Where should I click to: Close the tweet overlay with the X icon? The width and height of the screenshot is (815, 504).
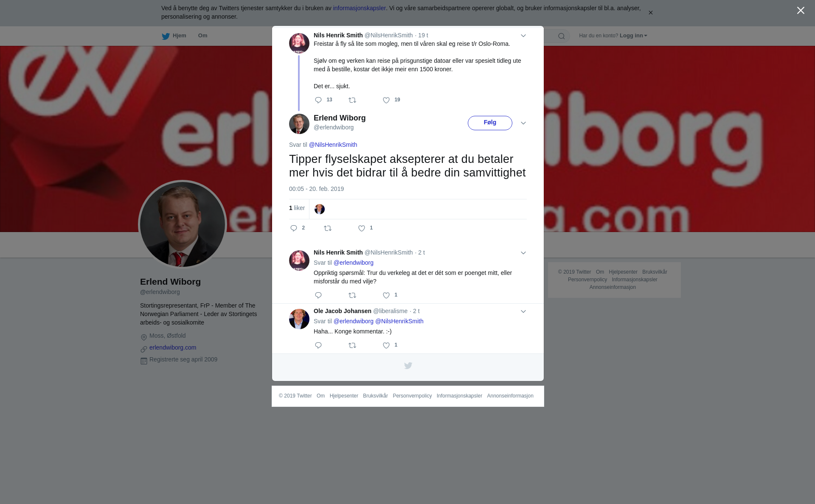(801, 11)
